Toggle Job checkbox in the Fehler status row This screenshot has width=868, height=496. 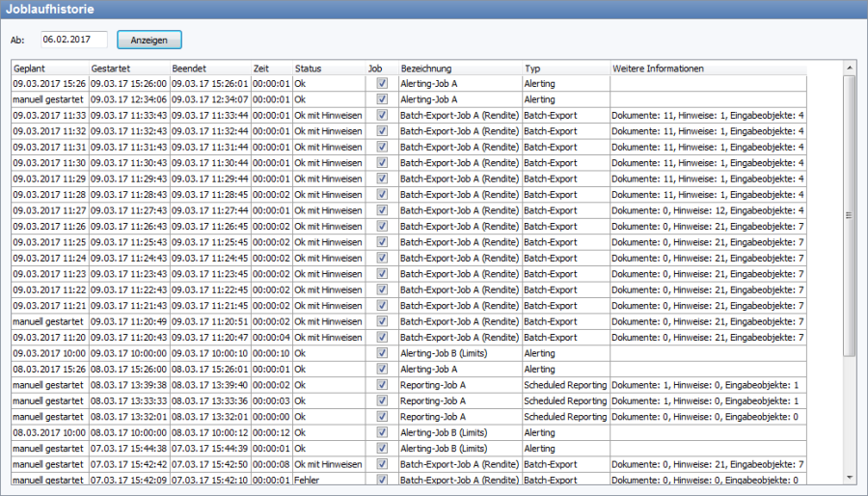(382, 480)
